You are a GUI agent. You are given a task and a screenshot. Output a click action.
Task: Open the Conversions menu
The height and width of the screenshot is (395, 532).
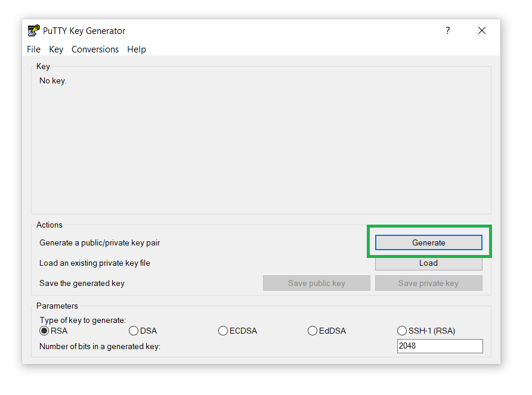[x=95, y=49]
